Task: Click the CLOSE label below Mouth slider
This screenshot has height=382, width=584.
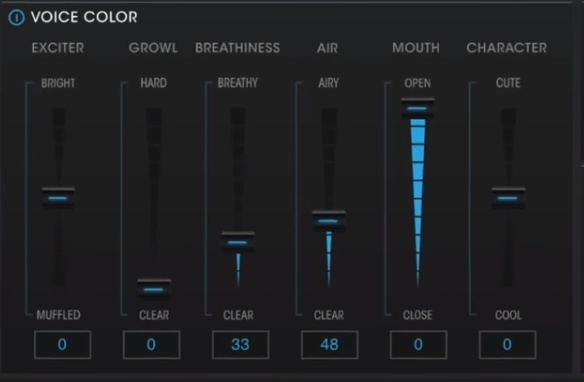Action: [418, 315]
